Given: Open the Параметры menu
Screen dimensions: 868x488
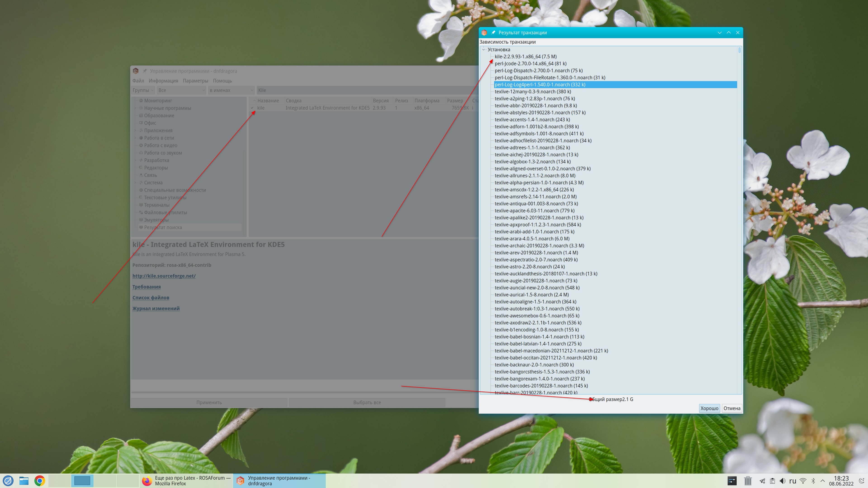Looking at the screenshot, I should (x=195, y=81).
